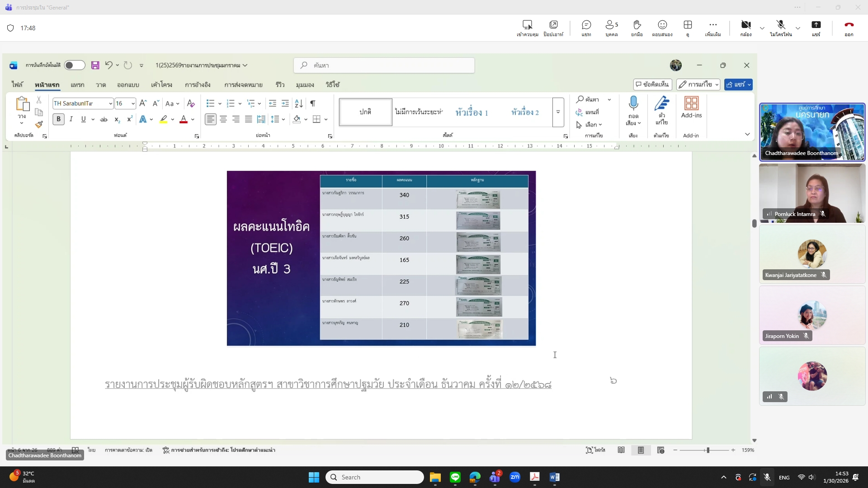The image size is (868, 488).
Task: Click the Raise Hand icon in Teams
Action: click(x=637, y=25)
